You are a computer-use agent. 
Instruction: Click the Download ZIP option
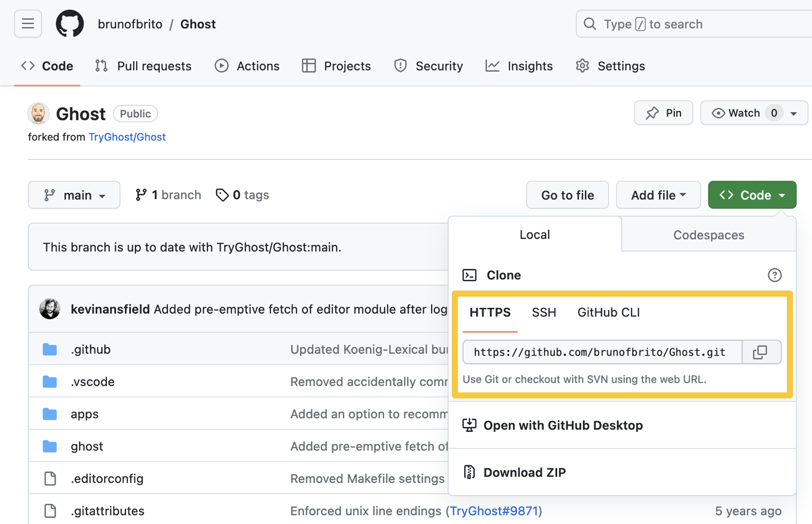click(525, 472)
